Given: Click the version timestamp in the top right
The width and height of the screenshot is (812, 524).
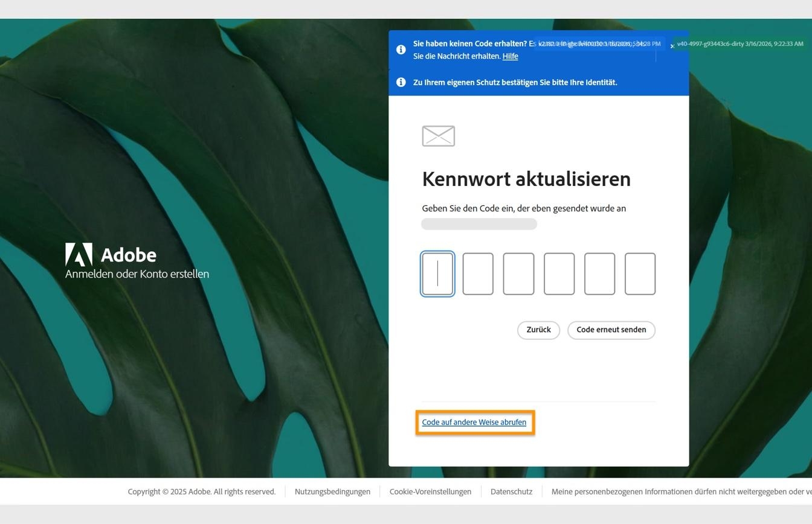Looking at the screenshot, I should click(739, 43).
